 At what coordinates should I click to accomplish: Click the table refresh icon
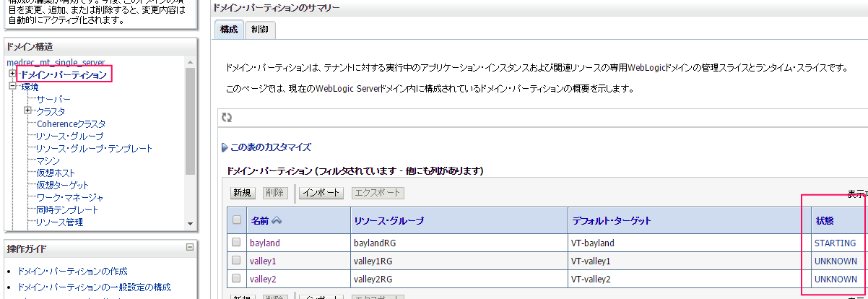point(227,117)
